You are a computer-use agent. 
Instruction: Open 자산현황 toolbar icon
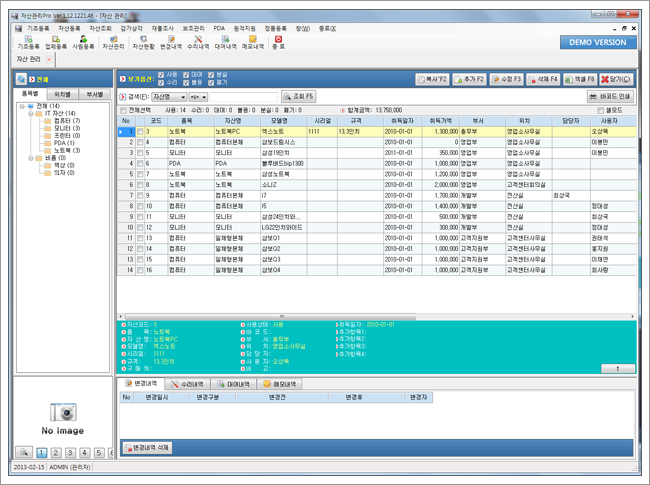click(x=143, y=42)
